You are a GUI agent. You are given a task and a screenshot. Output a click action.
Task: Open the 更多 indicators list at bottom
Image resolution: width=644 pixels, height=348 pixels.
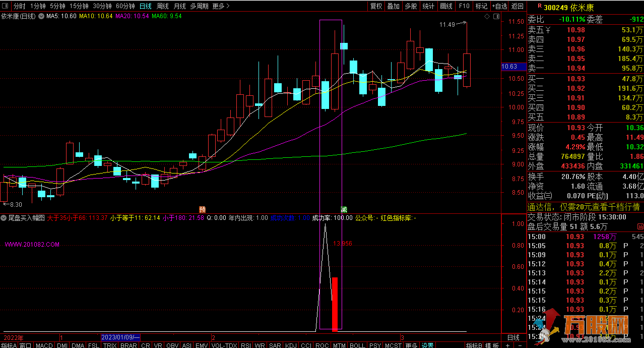(411, 345)
